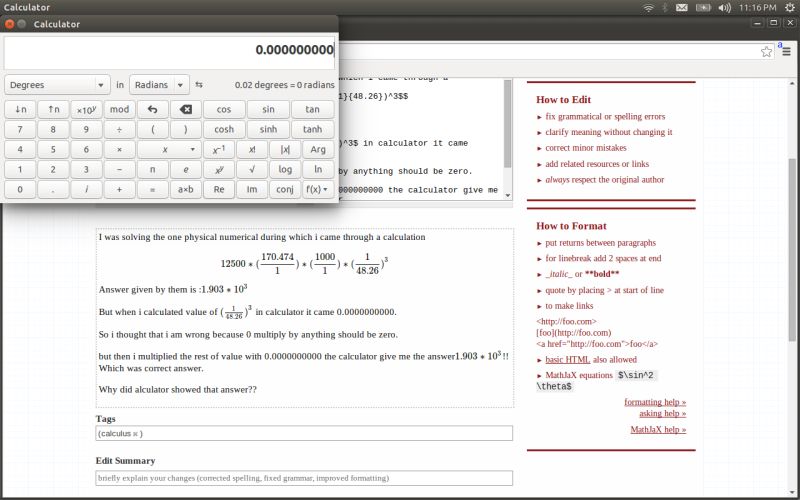Open the browser hamburger menu
800x500 pixels.
(x=786, y=52)
